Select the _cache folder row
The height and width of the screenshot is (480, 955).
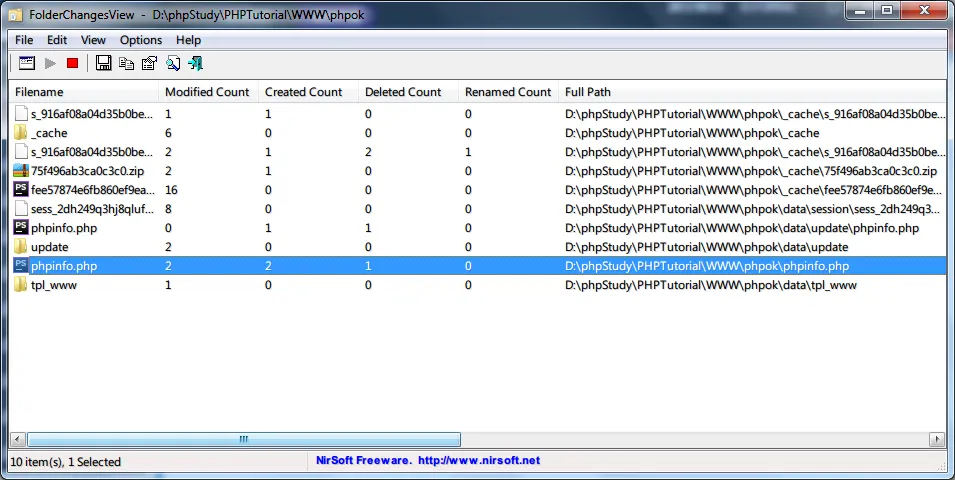click(49, 133)
